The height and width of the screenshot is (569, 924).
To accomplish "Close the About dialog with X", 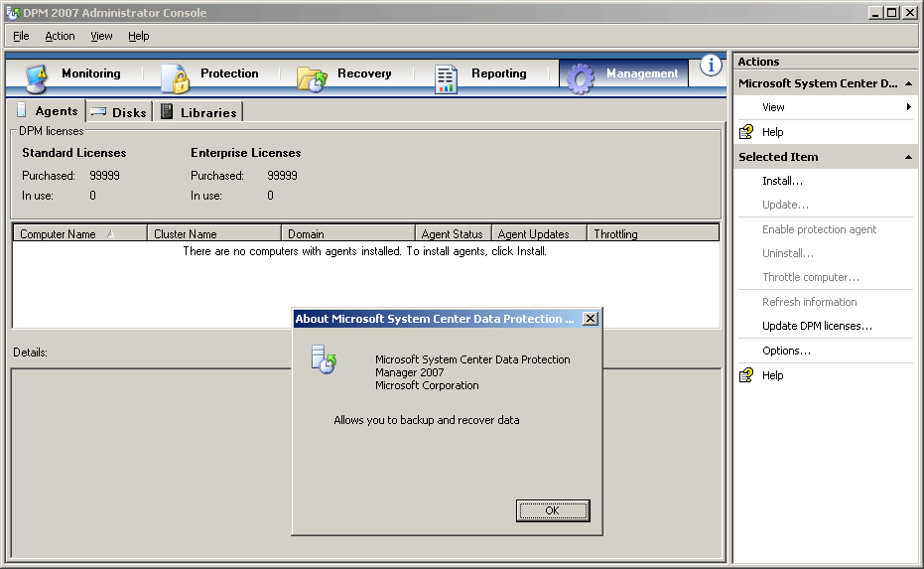I will point(590,319).
